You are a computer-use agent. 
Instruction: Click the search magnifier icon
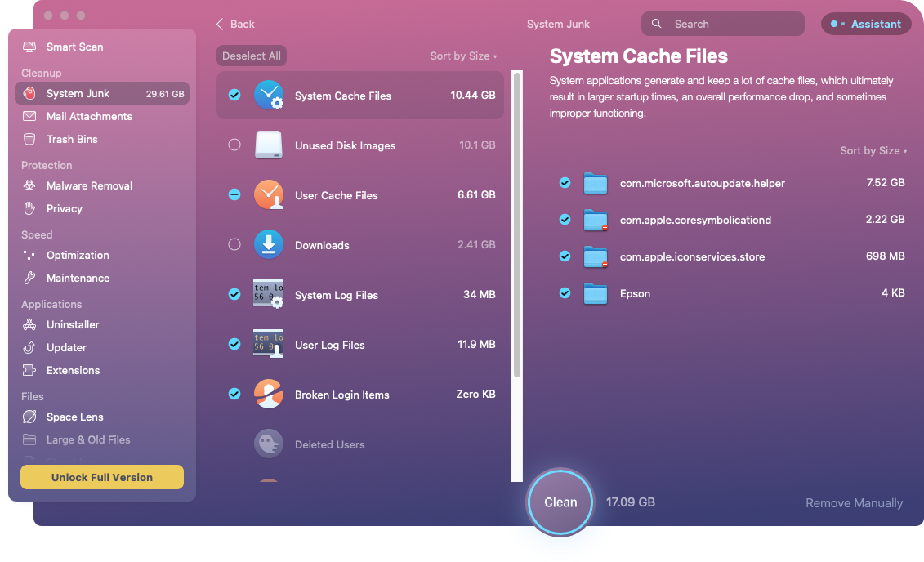coord(656,24)
